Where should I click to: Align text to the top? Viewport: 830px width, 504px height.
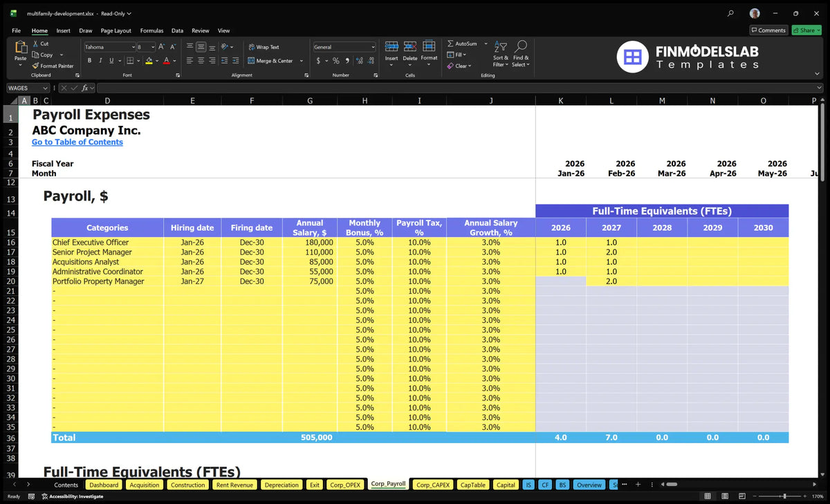pyautogui.click(x=190, y=47)
